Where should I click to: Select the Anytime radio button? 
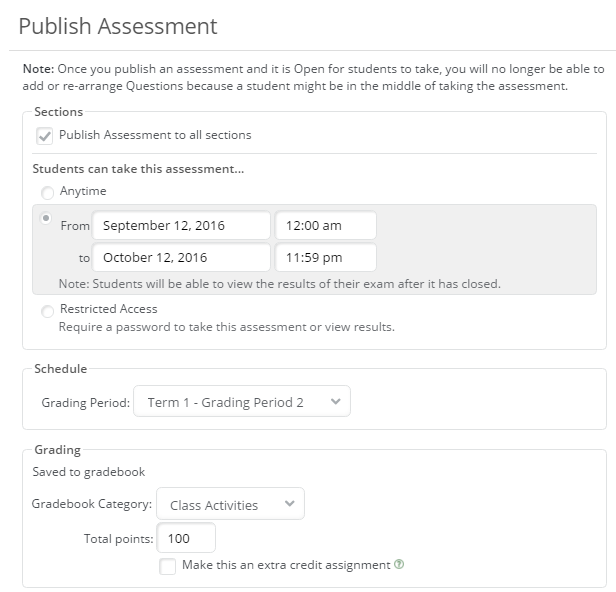pos(47,193)
